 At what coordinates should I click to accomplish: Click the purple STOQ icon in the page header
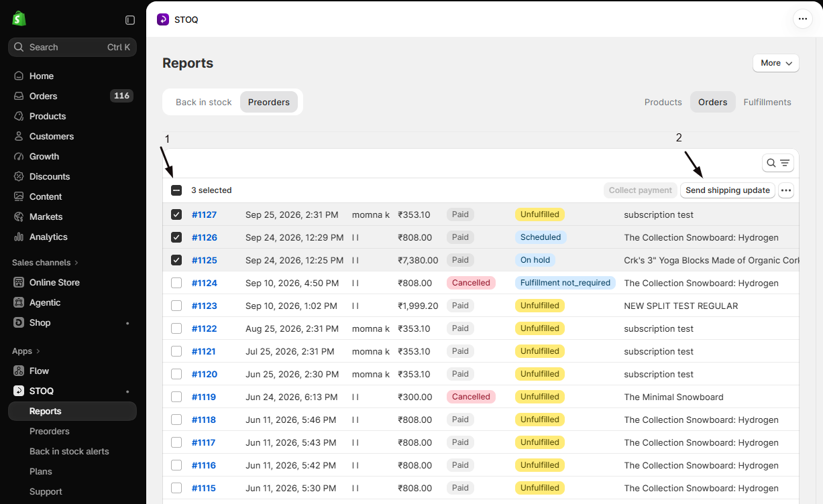coord(163,19)
